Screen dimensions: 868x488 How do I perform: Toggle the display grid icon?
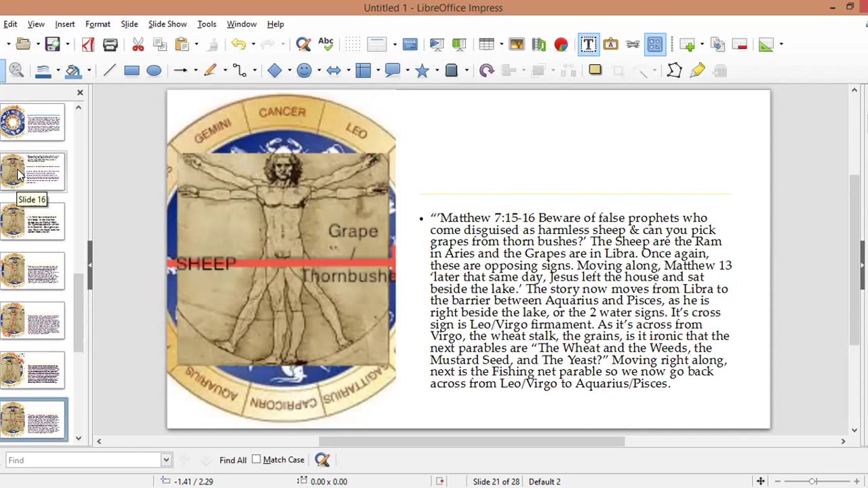tap(352, 45)
